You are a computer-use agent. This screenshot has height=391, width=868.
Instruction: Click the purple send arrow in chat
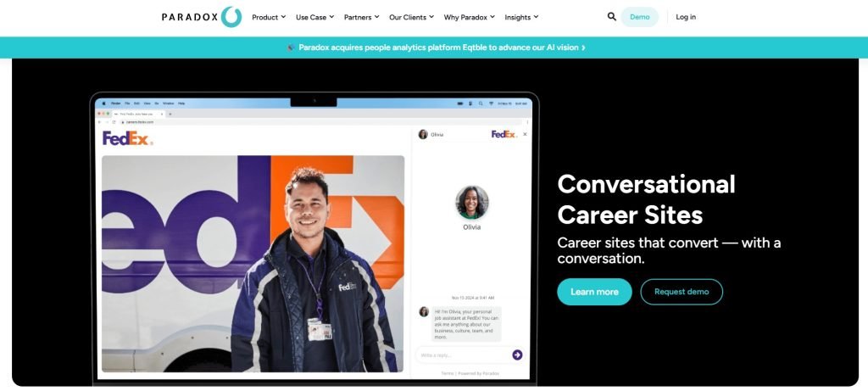click(x=517, y=355)
